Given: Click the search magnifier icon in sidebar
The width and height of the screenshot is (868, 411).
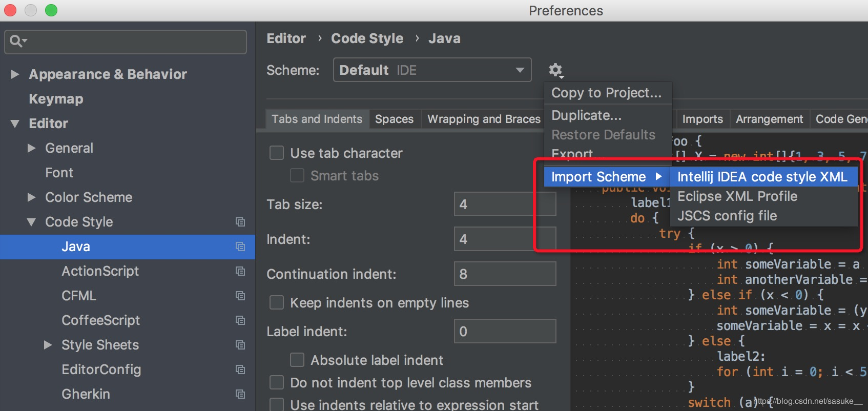Looking at the screenshot, I should tap(16, 41).
